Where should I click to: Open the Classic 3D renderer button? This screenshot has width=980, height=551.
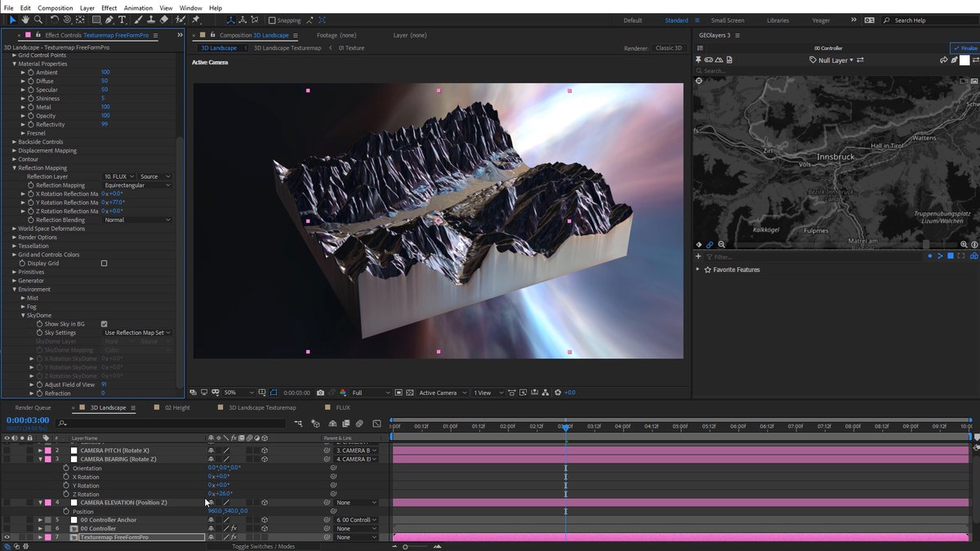[668, 48]
